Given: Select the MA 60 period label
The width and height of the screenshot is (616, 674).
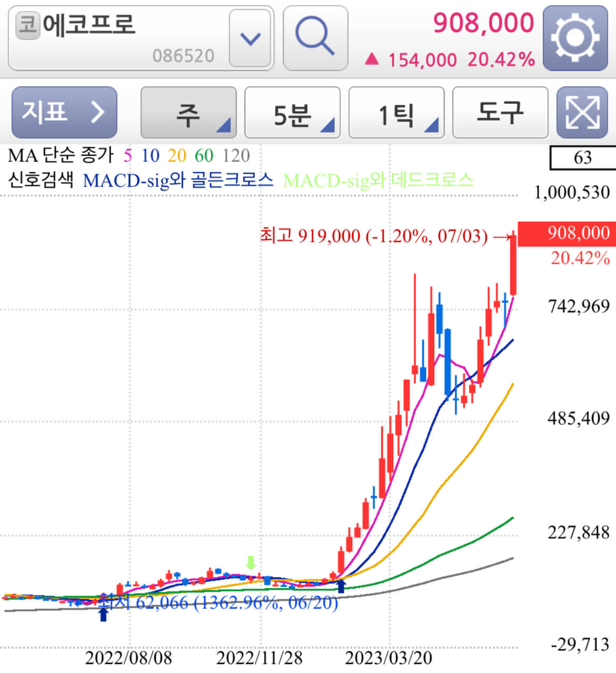Looking at the screenshot, I should [x=204, y=155].
